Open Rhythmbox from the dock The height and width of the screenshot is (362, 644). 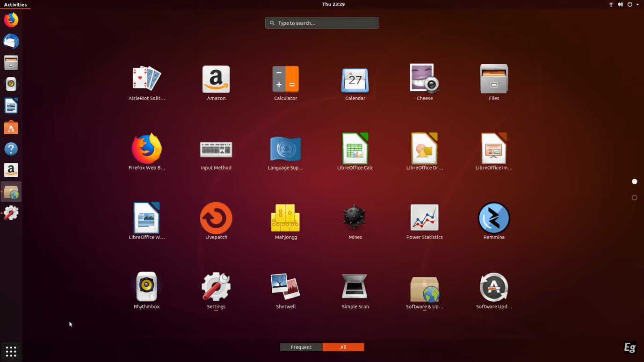point(11,84)
